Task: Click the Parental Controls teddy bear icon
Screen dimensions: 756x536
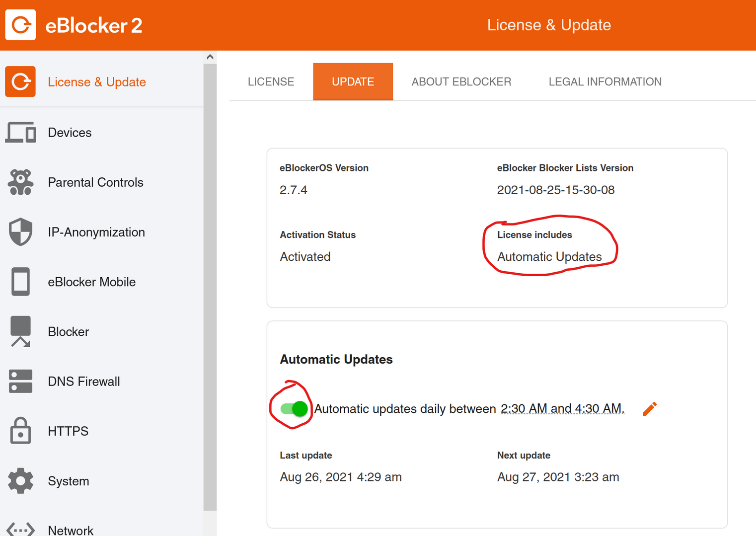Action: tap(20, 182)
